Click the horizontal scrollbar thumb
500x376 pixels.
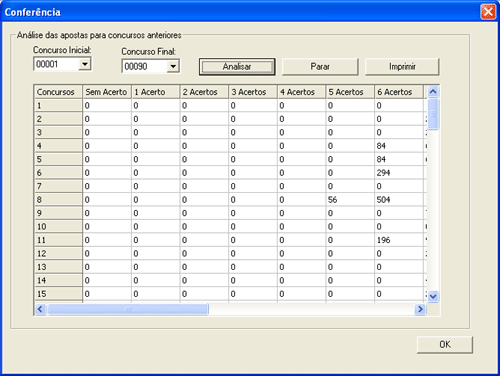click(128, 309)
